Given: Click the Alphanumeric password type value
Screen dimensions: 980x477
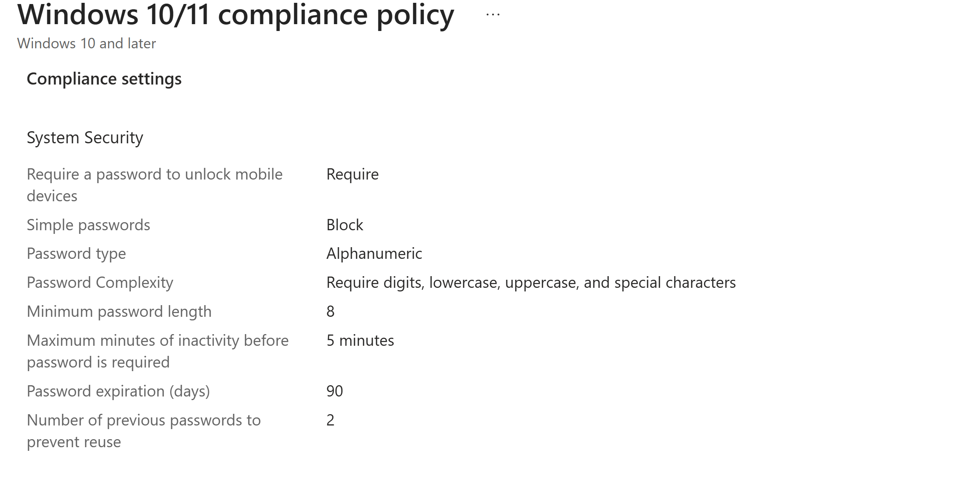Looking at the screenshot, I should pos(374,254).
